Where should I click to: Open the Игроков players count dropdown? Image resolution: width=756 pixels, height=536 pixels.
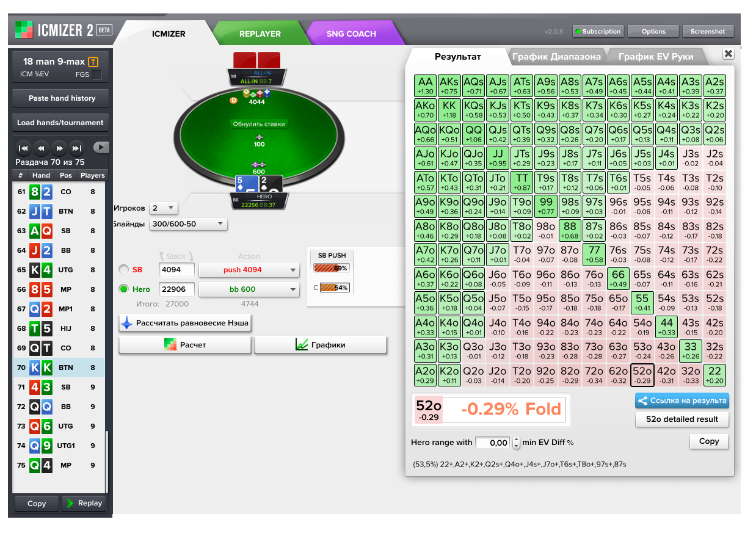pos(163,208)
